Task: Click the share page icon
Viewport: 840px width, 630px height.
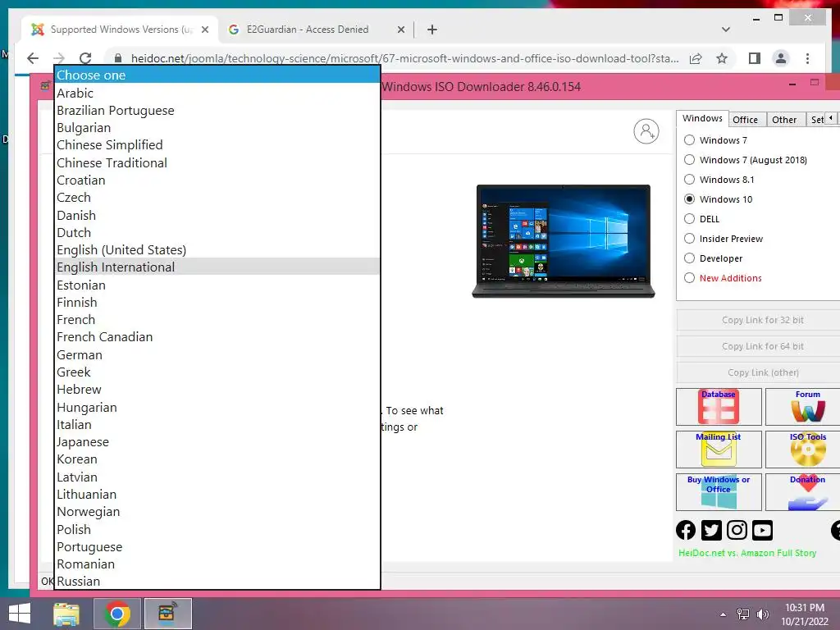Action: (696, 58)
